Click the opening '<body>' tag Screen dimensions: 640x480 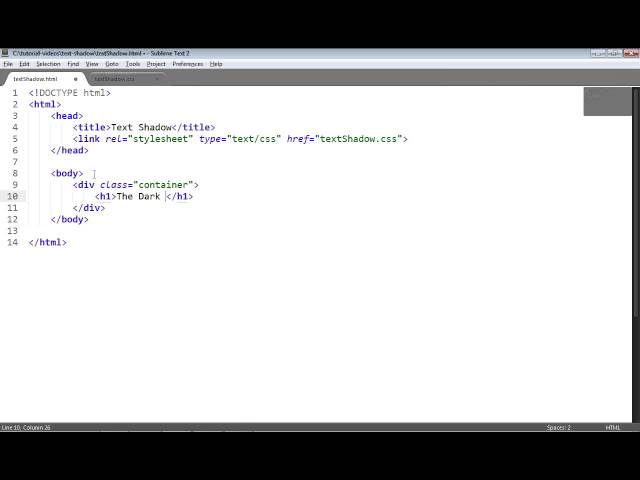tap(67, 173)
